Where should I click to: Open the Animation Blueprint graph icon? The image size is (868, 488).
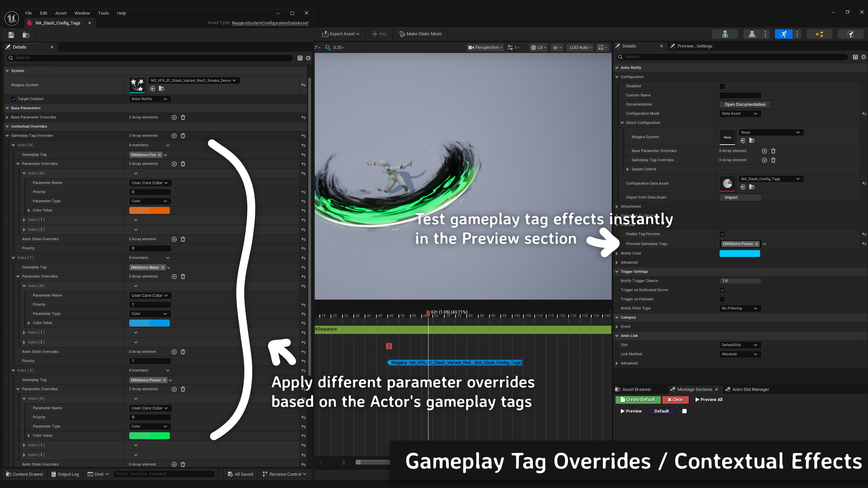[820, 34]
